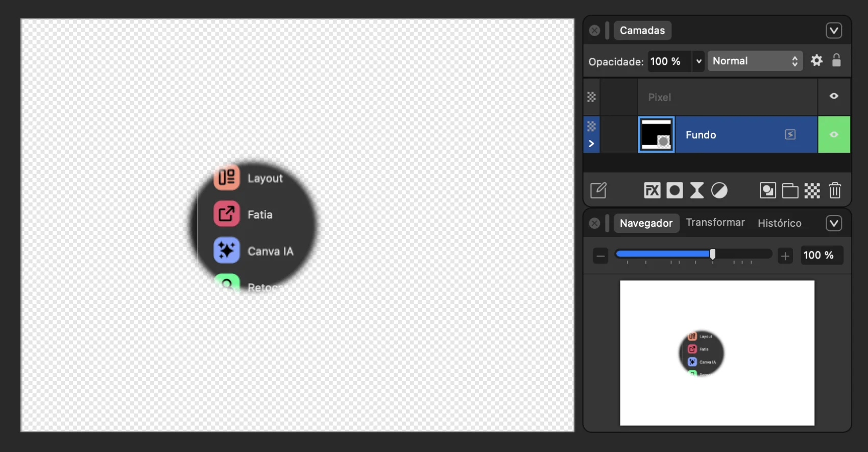Add a mask layer using circle icon

[x=674, y=191]
